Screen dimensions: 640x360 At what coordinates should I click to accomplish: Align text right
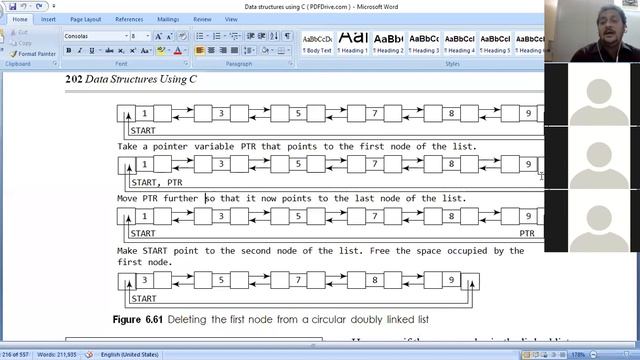(x=223, y=51)
